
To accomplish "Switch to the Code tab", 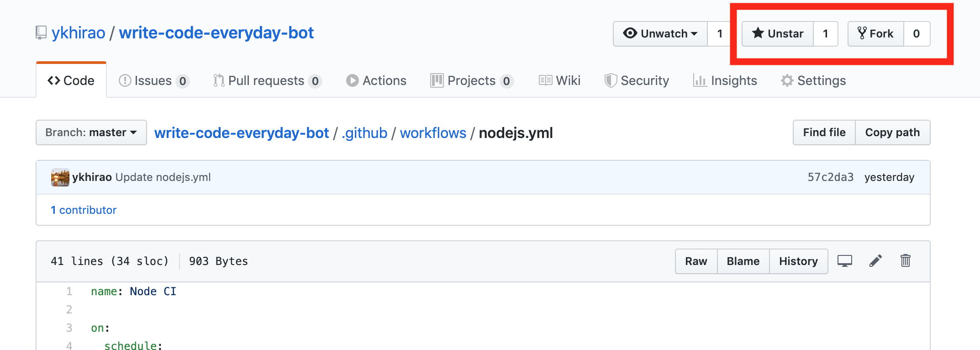I will point(71,80).
